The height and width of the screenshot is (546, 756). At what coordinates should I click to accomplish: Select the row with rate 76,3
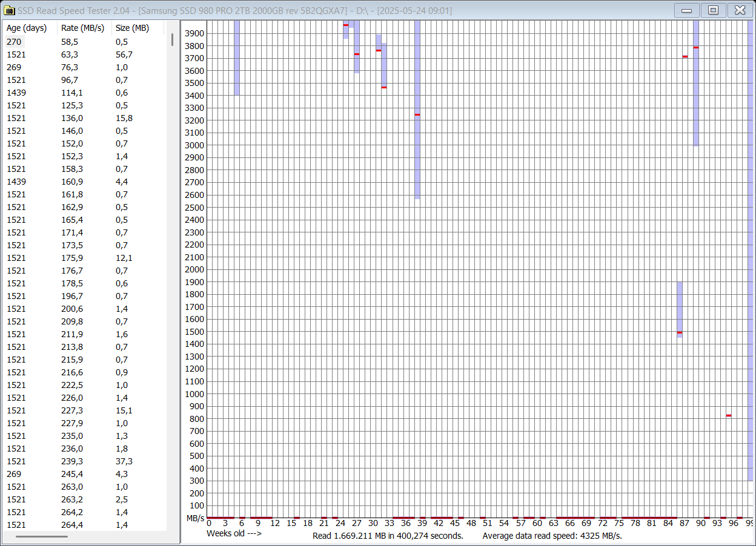pyautogui.click(x=85, y=67)
